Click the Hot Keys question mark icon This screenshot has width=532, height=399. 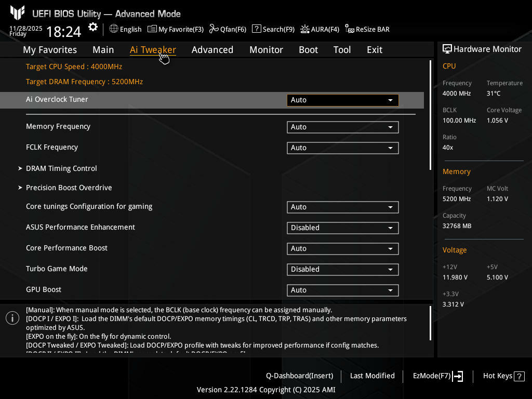[x=519, y=376]
